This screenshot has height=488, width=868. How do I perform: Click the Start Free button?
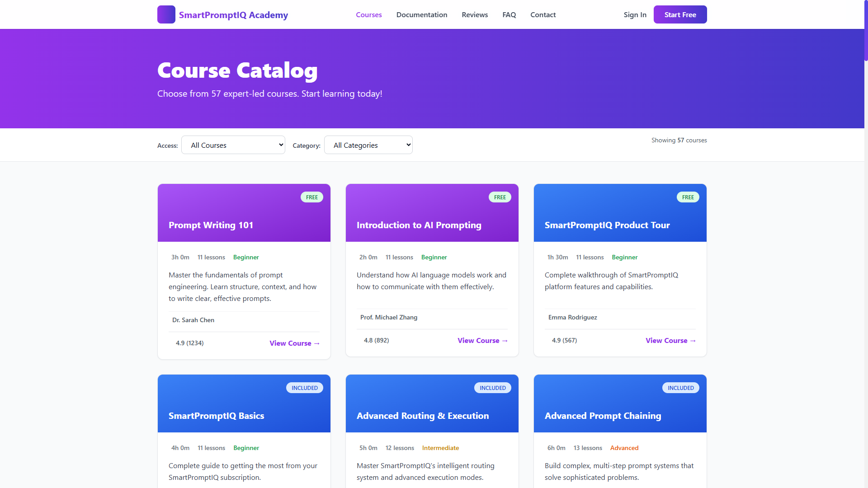[x=680, y=14]
